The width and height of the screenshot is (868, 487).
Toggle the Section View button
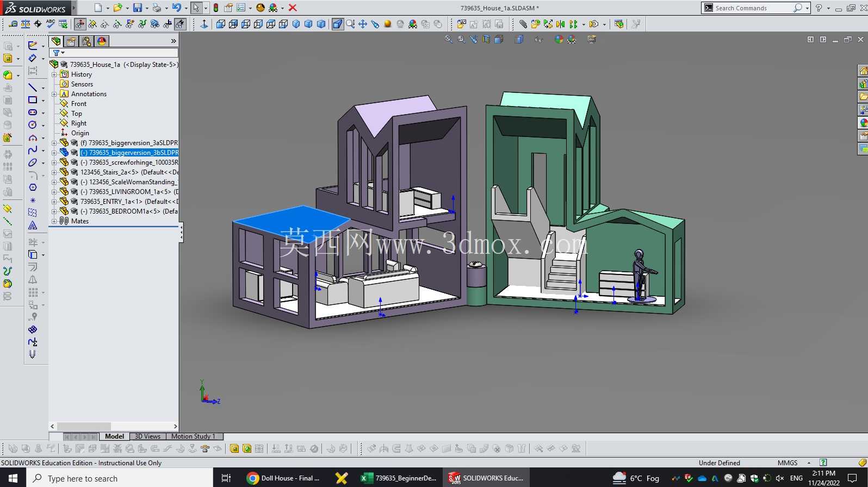pos(486,39)
